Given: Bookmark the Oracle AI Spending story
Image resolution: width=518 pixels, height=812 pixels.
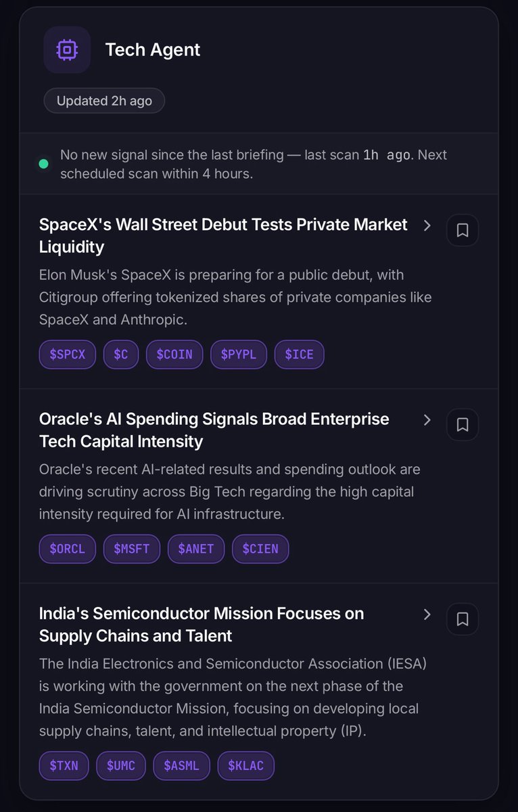Looking at the screenshot, I should click(x=463, y=424).
